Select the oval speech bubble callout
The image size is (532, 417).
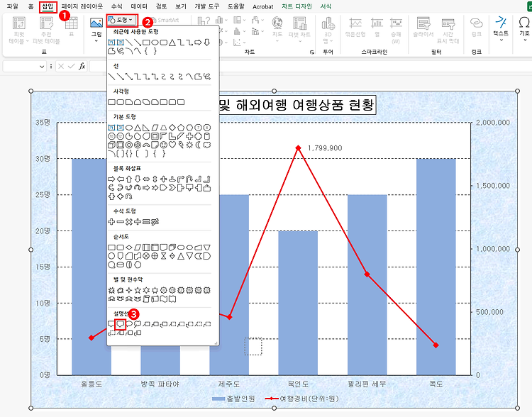pyautogui.click(x=129, y=324)
